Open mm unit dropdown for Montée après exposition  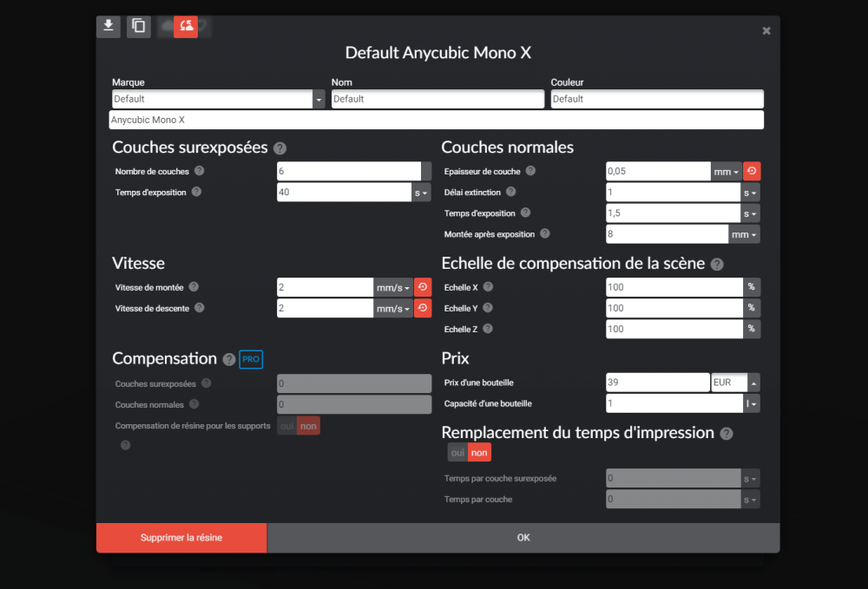point(744,234)
